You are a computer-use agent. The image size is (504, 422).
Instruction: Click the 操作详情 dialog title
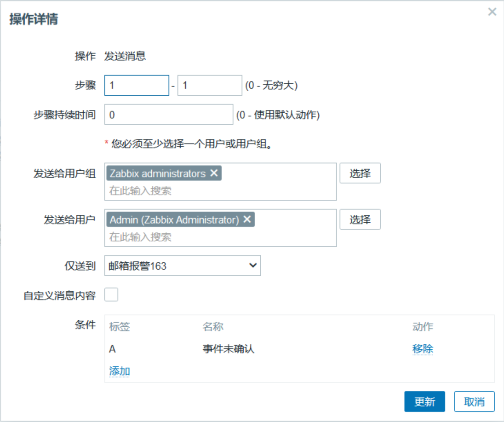tap(34, 19)
